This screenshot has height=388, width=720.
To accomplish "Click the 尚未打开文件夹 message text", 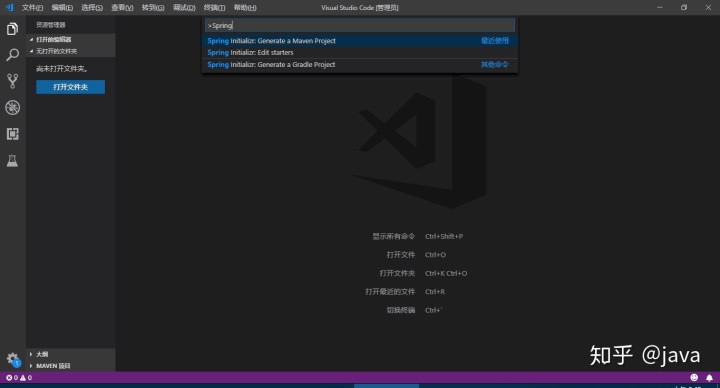I will click(62, 68).
